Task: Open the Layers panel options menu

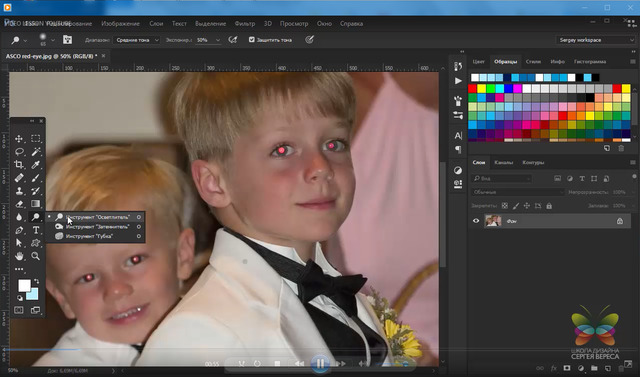Action: point(633,162)
